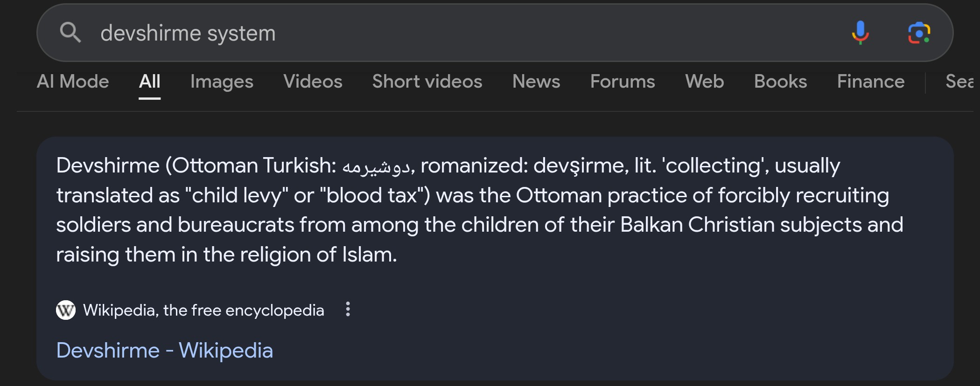Click 'Wikipedia, the free encyclopedia' source name
980x386 pixels.
203,310
